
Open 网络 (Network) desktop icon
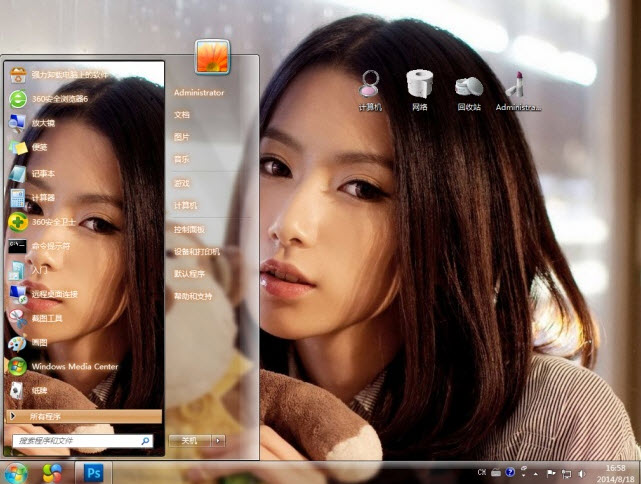click(x=419, y=88)
